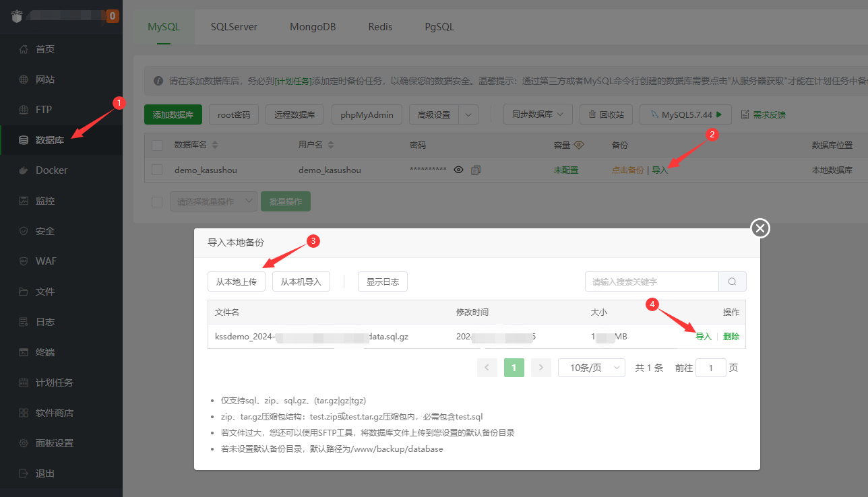868x497 pixels.
Task: Switch to the MySQL tab
Action: (x=164, y=27)
